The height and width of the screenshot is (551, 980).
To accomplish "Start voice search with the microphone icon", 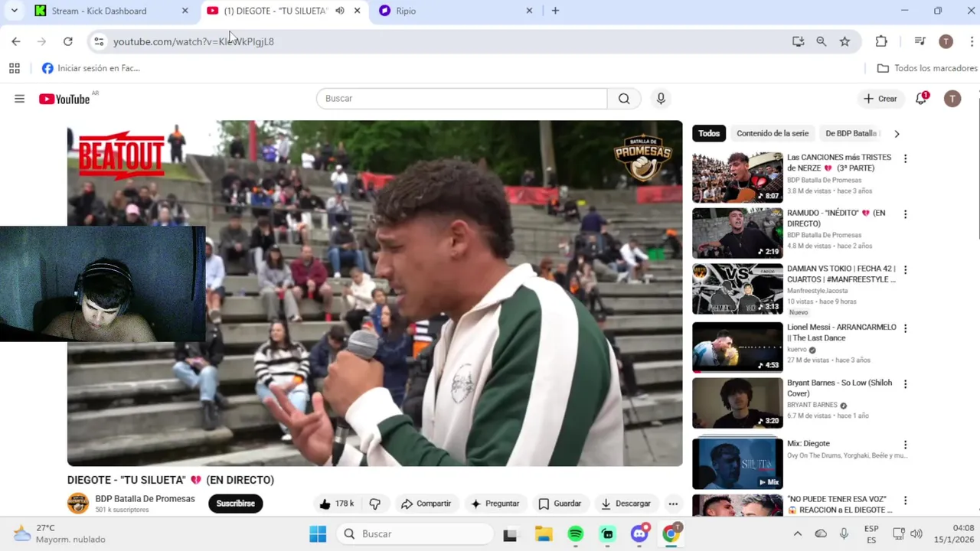I will [661, 99].
